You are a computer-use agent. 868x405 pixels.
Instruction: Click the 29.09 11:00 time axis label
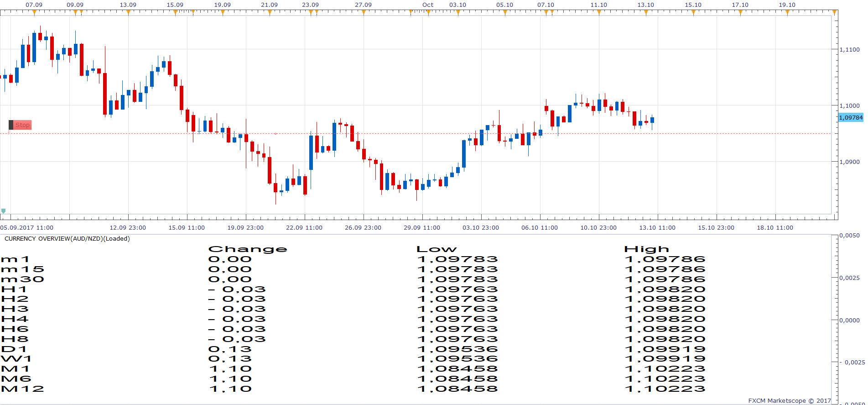click(422, 227)
